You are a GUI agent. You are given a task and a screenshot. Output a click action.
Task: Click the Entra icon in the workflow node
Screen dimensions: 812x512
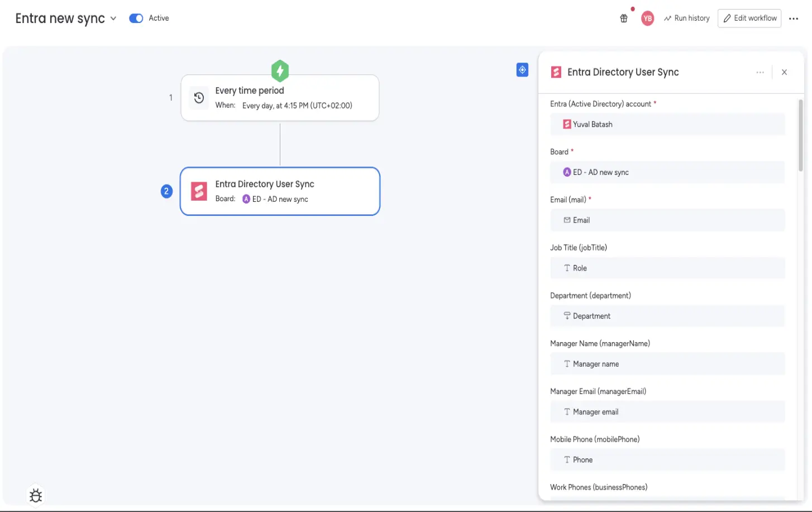199,191
